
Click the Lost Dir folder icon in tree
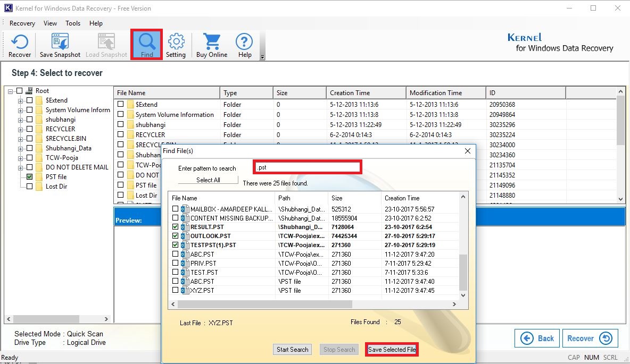coord(39,186)
